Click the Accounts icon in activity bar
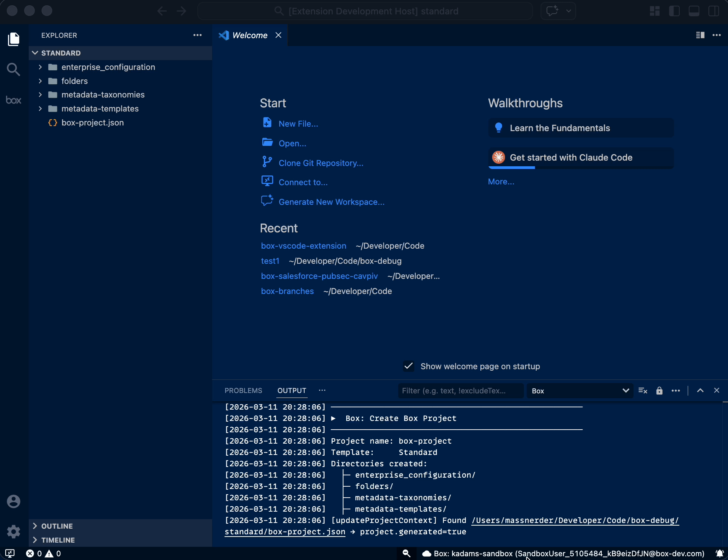Screen dimensions: 728x560 (14, 501)
